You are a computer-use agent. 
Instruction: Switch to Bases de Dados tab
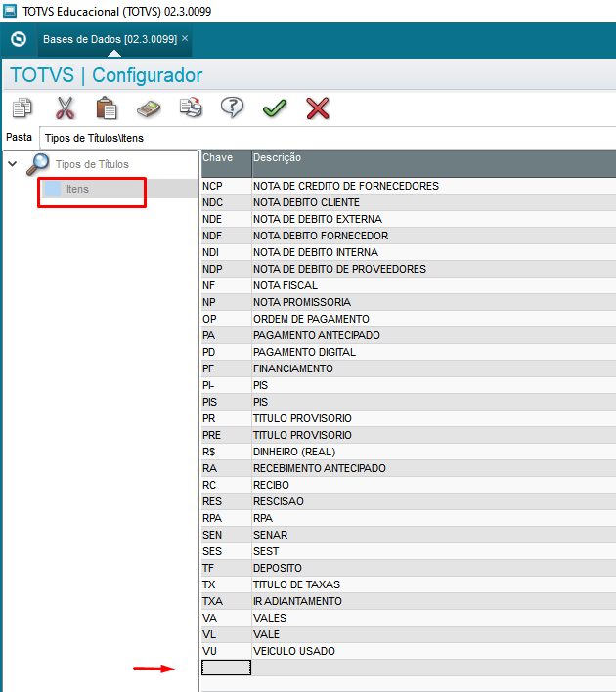click(110, 39)
